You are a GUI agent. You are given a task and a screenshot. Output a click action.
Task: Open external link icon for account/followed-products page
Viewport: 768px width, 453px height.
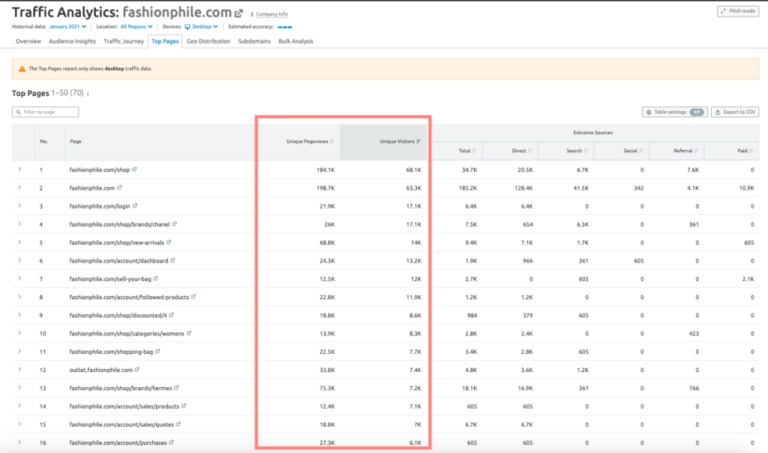point(193,297)
